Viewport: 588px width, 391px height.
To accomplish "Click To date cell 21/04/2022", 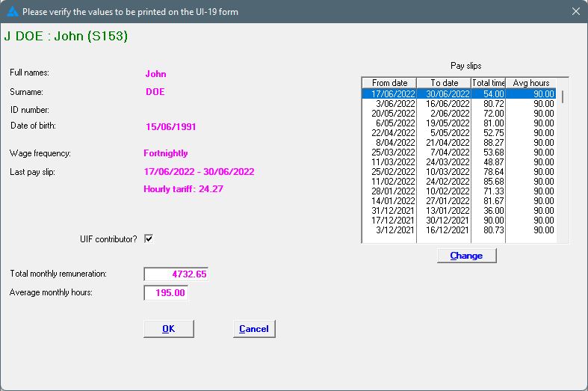I will tap(448, 143).
